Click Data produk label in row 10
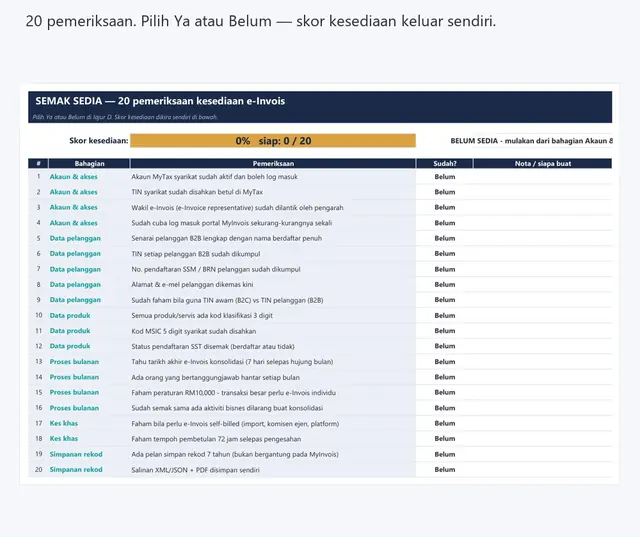Viewport: 640px width, 537px height. click(70, 315)
